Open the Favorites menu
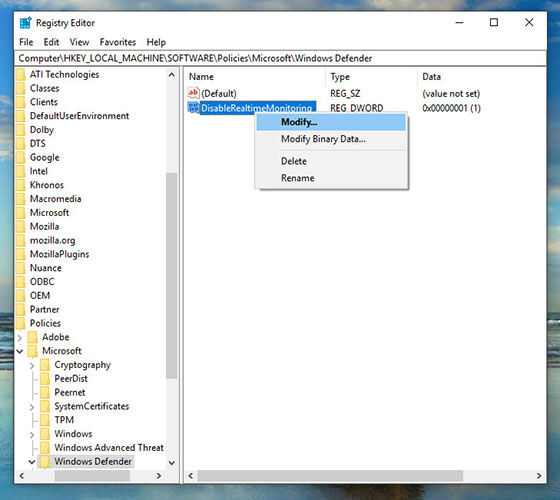Viewport: 560px width, 500px height. (x=118, y=42)
